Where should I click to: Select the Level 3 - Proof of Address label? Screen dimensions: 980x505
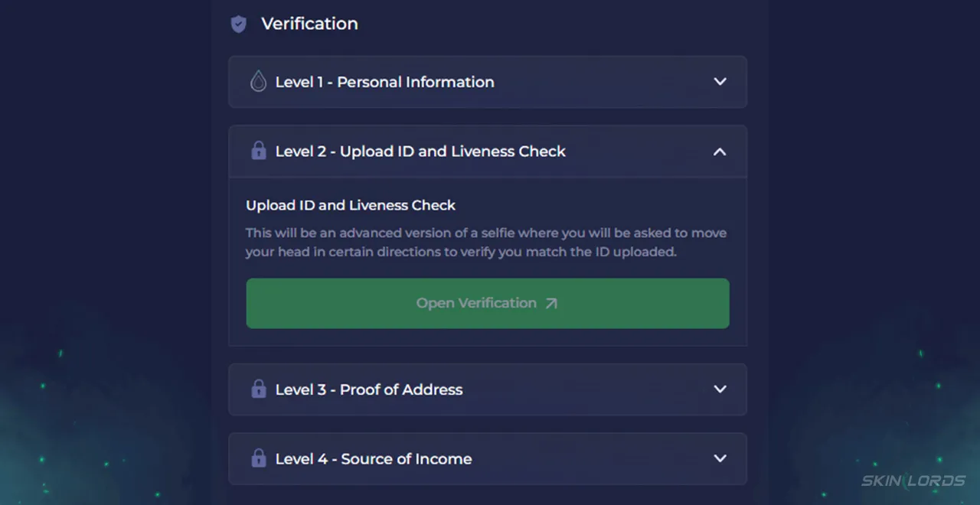pos(369,389)
